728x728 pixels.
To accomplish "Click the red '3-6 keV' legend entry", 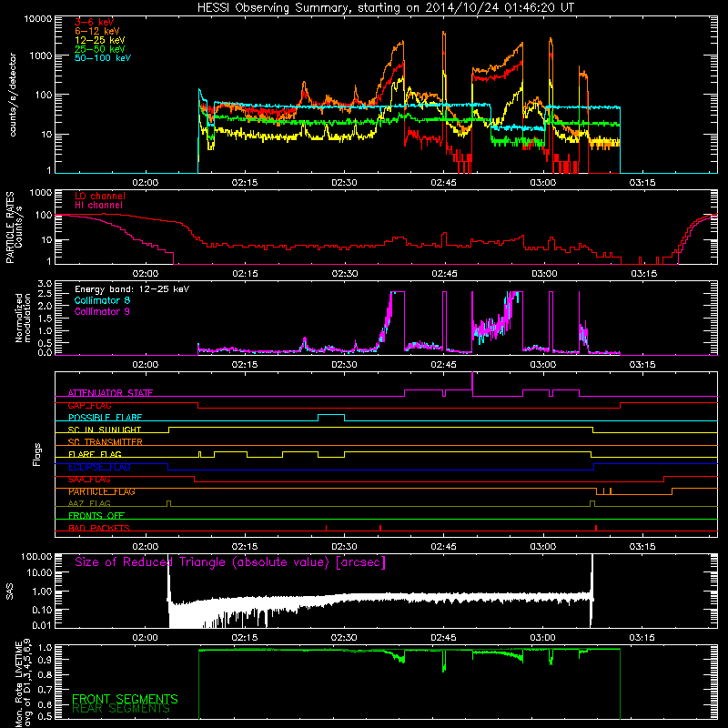I will 94,22.
